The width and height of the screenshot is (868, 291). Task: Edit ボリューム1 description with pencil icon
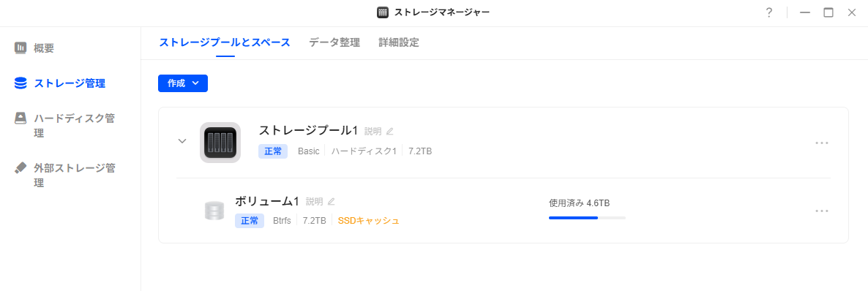pyautogui.click(x=332, y=201)
